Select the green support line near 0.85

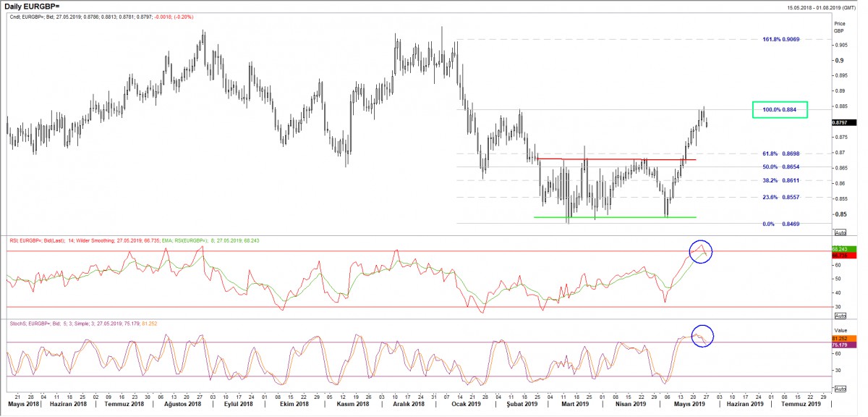click(x=615, y=216)
